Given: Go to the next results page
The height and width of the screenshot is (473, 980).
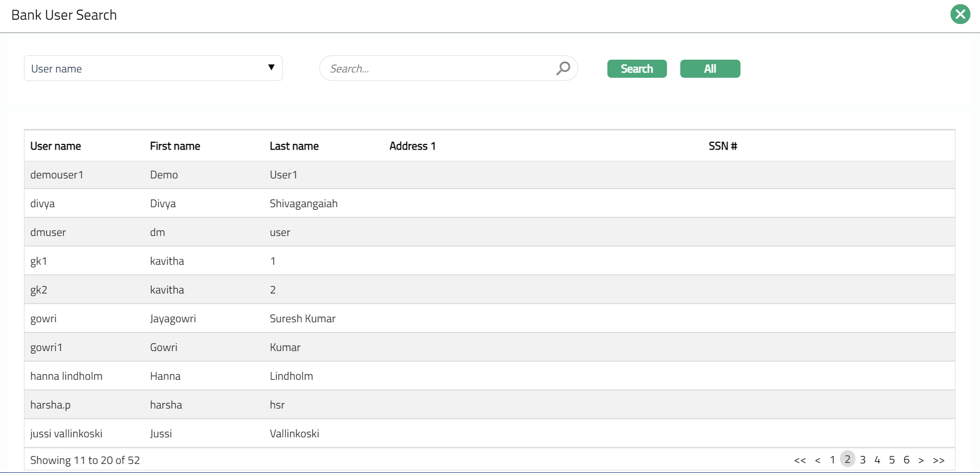Looking at the screenshot, I should pos(921,460).
